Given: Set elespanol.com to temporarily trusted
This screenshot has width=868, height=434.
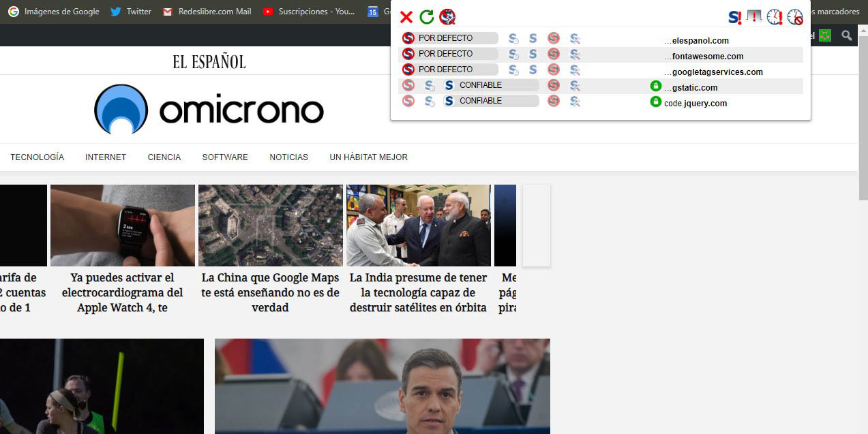Looking at the screenshot, I should (x=513, y=38).
